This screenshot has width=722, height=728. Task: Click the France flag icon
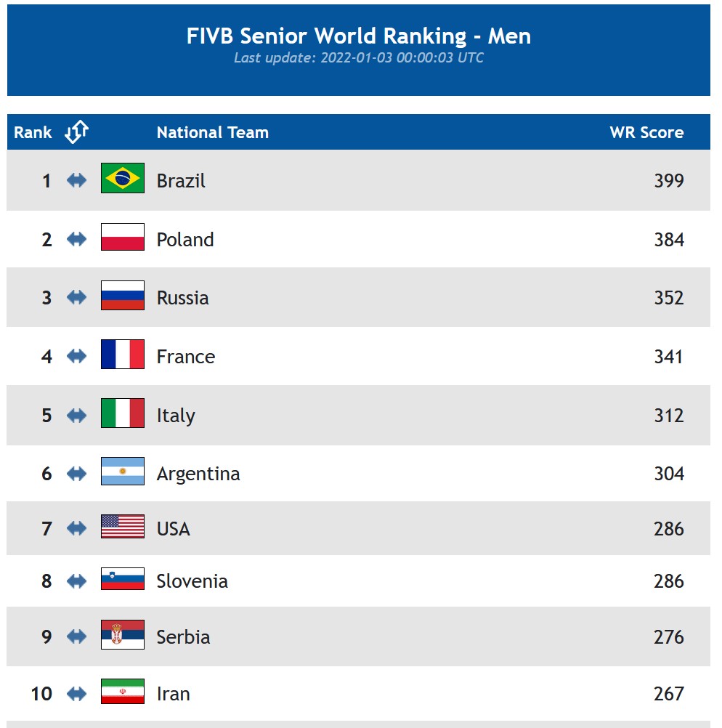coord(122,355)
